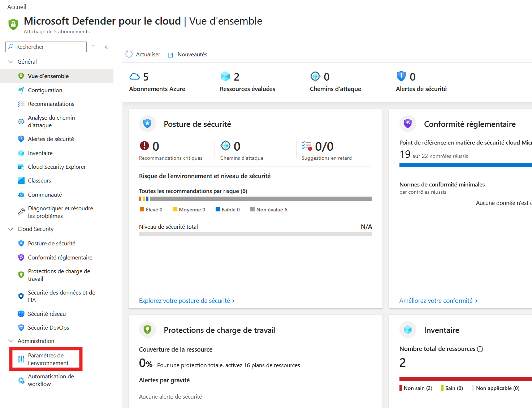The height and width of the screenshot is (408, 532).
Task: Click the Sécurité DevOps icon
Action: 21,328
